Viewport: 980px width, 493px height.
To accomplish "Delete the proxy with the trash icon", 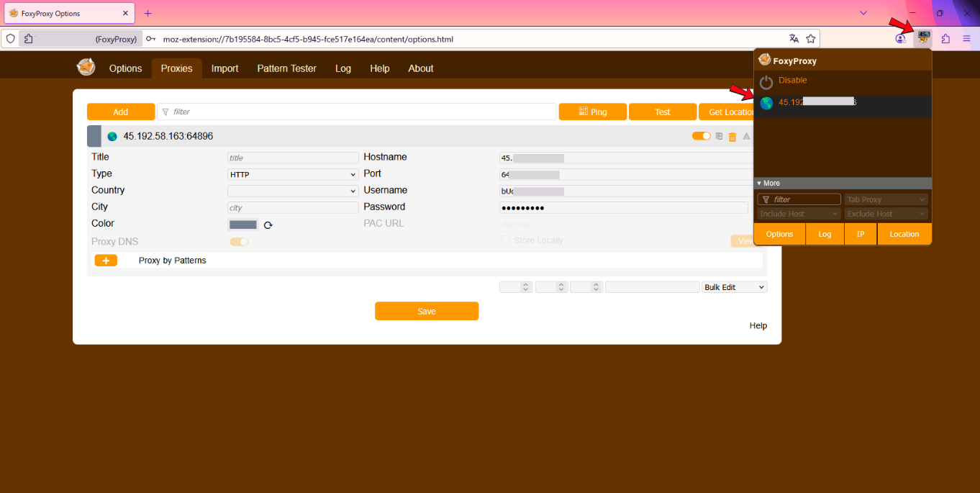I will point(732,137).
